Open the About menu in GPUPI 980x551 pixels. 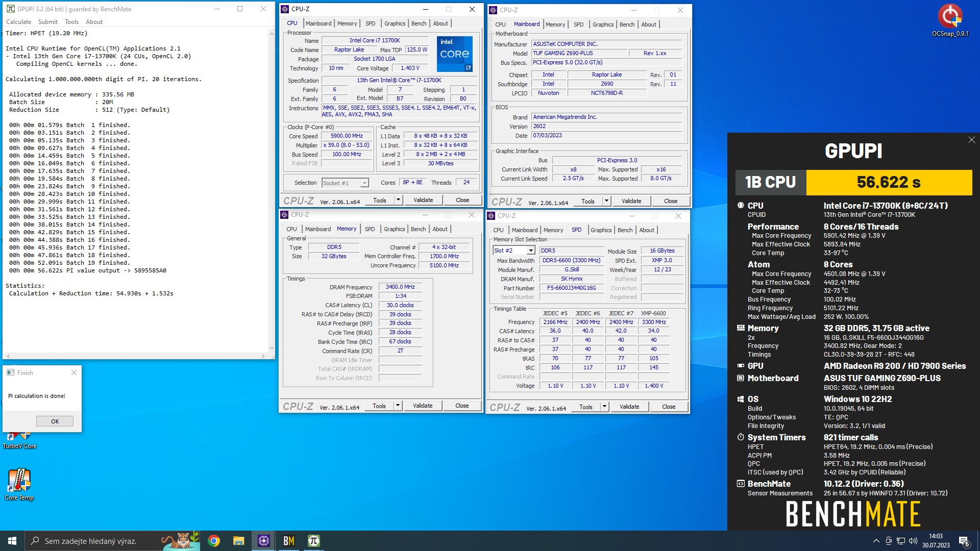[x=94, y=22]
